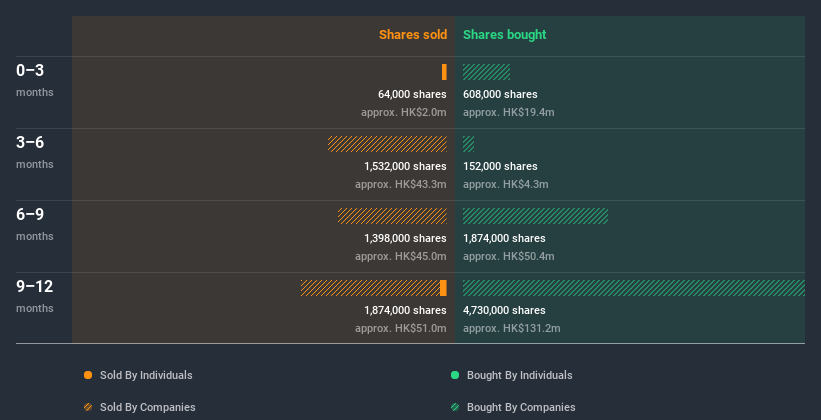This screenshot has width=821, height=420.
Task: Select the Sold By Companies legend label
Action: tap(148, 407)
